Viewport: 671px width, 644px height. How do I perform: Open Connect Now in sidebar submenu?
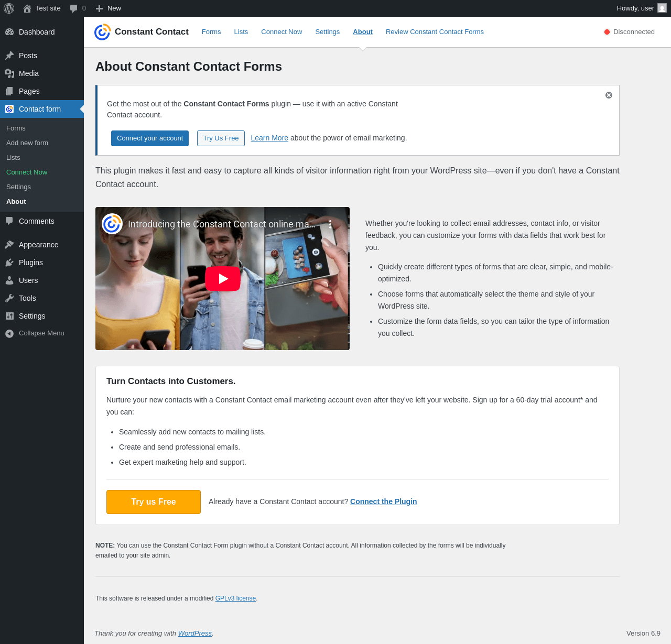click(27, 172)
